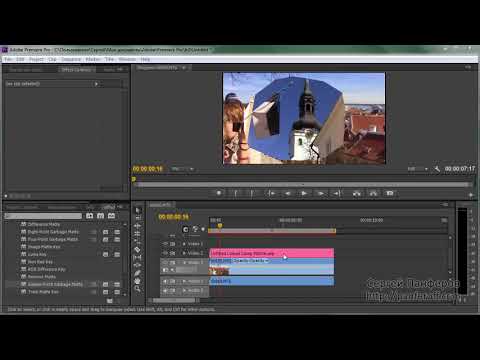Open the Marker menu
The height and width of the screenshot is (360, 480).
93,59
